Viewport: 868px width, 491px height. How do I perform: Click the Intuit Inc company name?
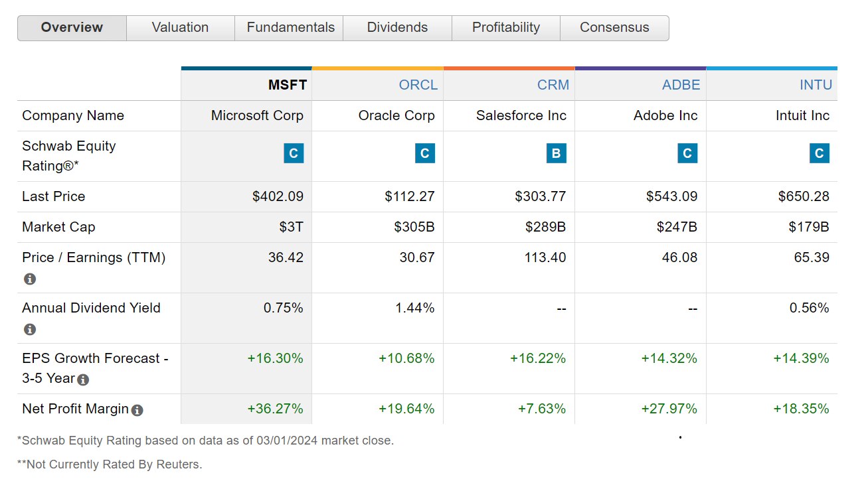[x=802, y=115]
